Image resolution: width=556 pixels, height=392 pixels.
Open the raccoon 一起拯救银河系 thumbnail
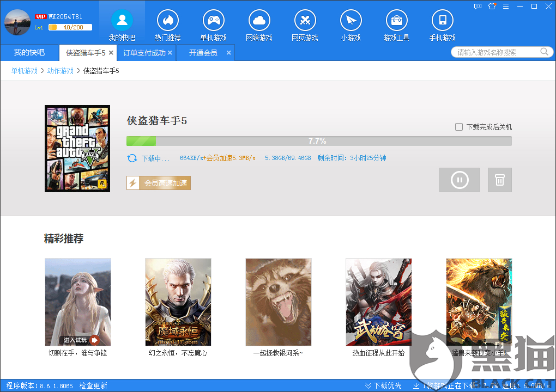[x=279, y=302]
